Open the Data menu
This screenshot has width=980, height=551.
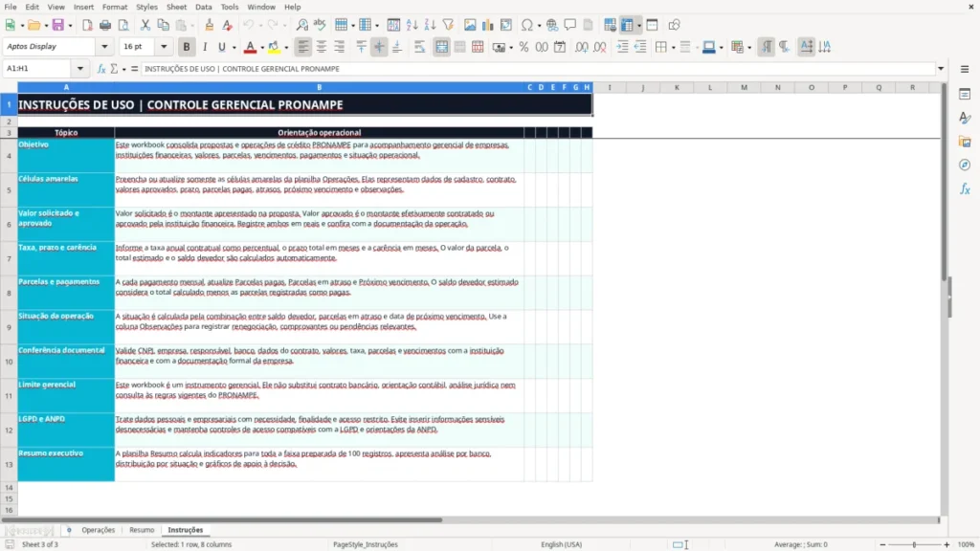(x=204, y=7)
